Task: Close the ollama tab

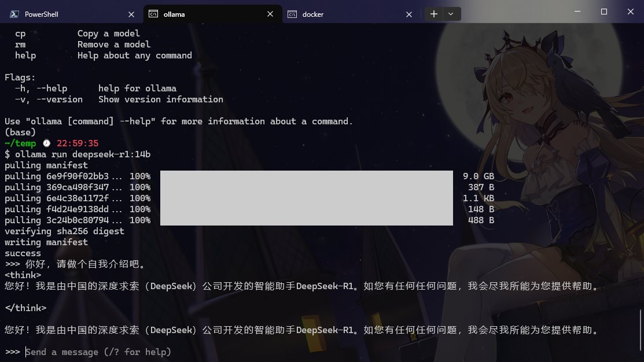Action: pos(270,14)
